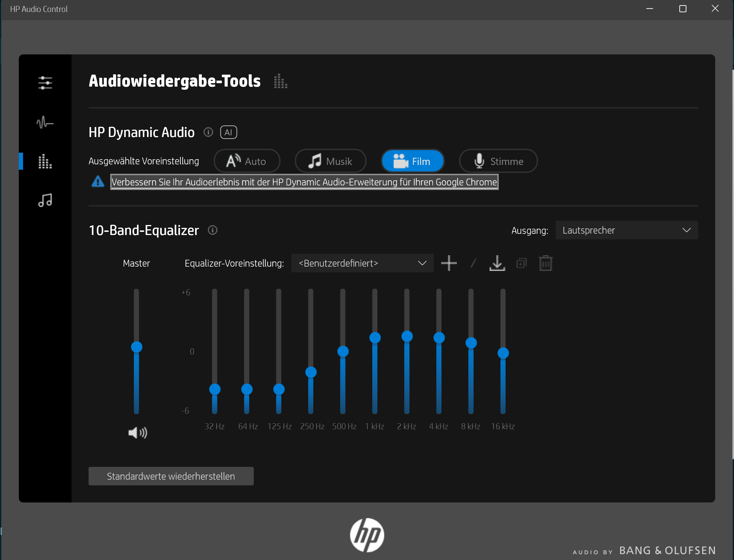The image size is (734, 560).
Task: Click the HP Dynamic Audio info icon
Action: pyautogui.click(x=208, y=132)
